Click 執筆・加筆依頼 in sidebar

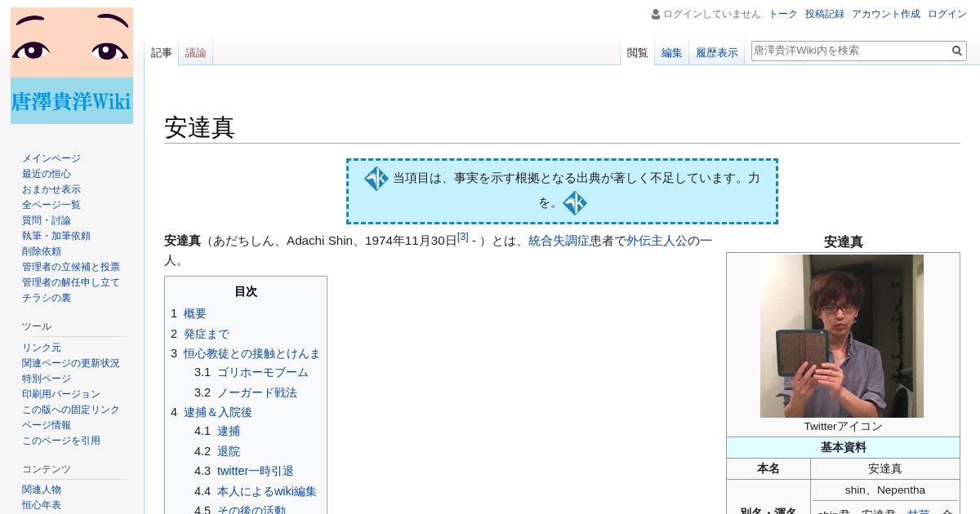point(56,236)
